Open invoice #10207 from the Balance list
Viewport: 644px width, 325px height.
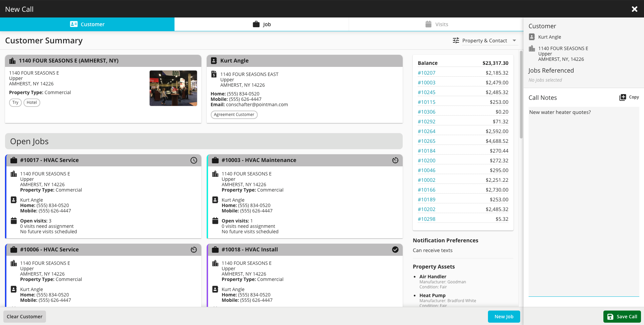click(x=426, y=73)
